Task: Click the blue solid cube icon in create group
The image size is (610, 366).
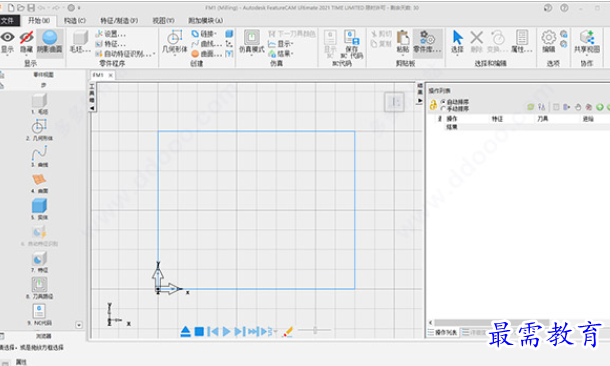Action: (x=230, y=34)
